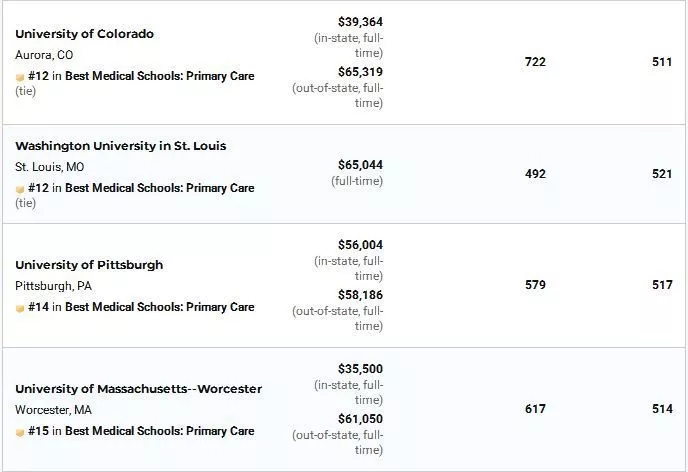Click the Worcester, MA location text

click(x=53, y=410)
